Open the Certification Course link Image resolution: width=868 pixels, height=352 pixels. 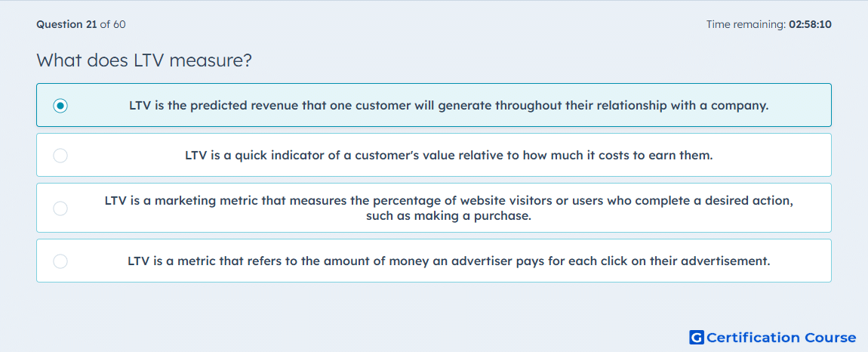[781, 338]
